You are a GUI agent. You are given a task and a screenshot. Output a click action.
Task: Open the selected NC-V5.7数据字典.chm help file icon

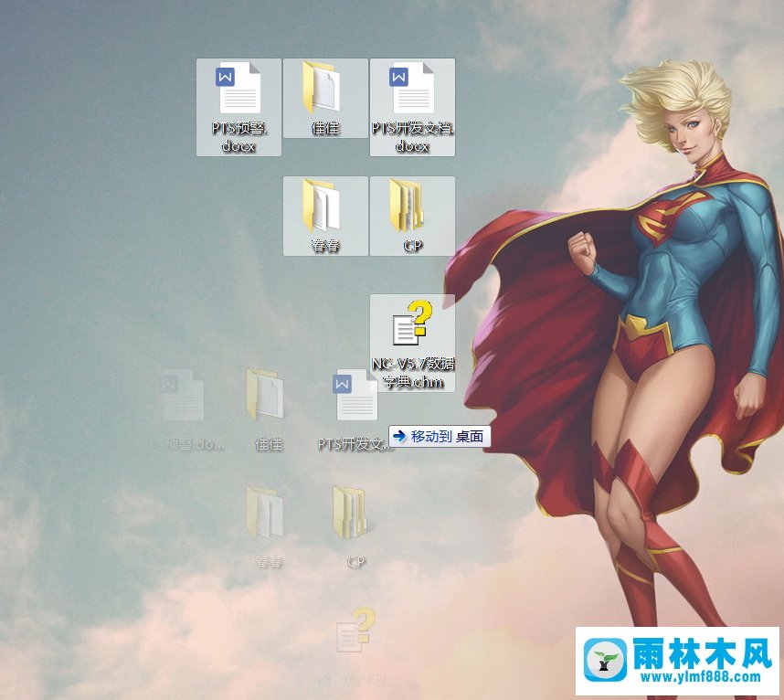(x=412, y=326)
